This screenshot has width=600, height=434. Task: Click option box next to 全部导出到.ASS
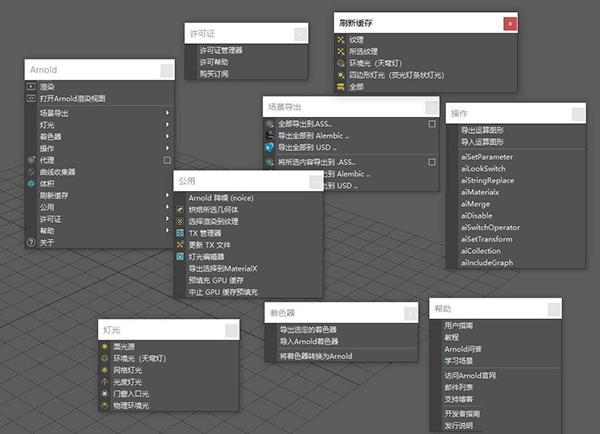(x=431, y=123)
